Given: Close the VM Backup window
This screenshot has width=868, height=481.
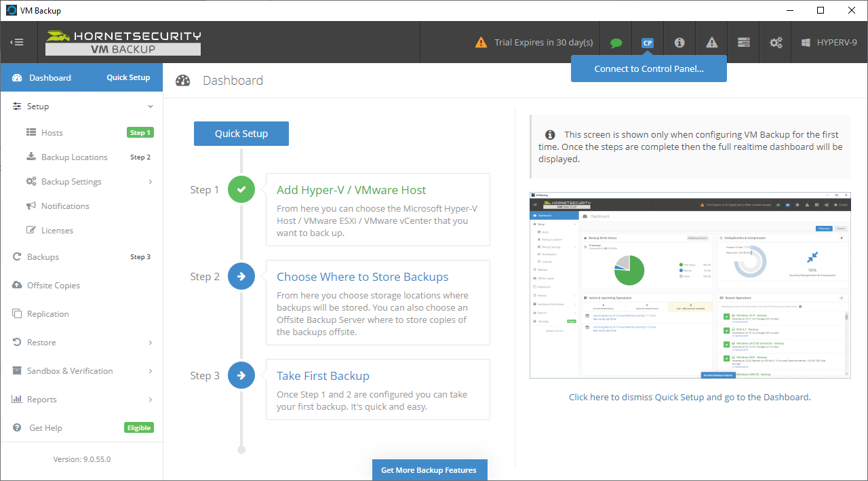Looking at the screenshot, I should click(852, 10).
